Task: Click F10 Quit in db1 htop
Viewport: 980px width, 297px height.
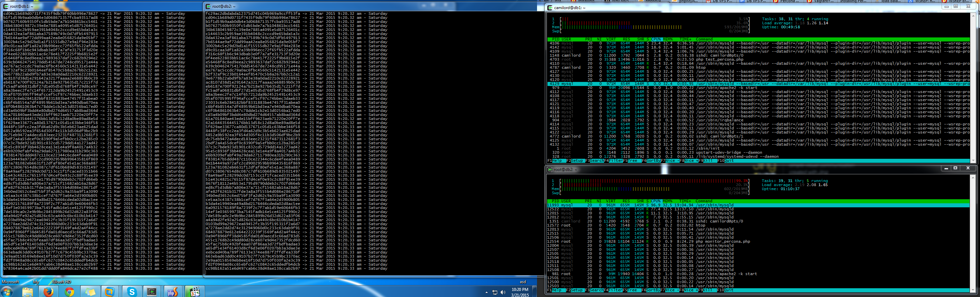Action: click(725, 160)
